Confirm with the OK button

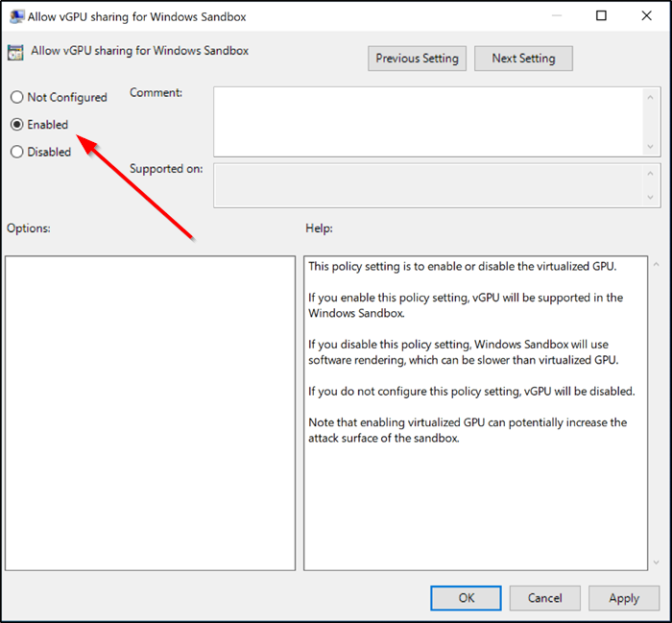pos(466,598)
